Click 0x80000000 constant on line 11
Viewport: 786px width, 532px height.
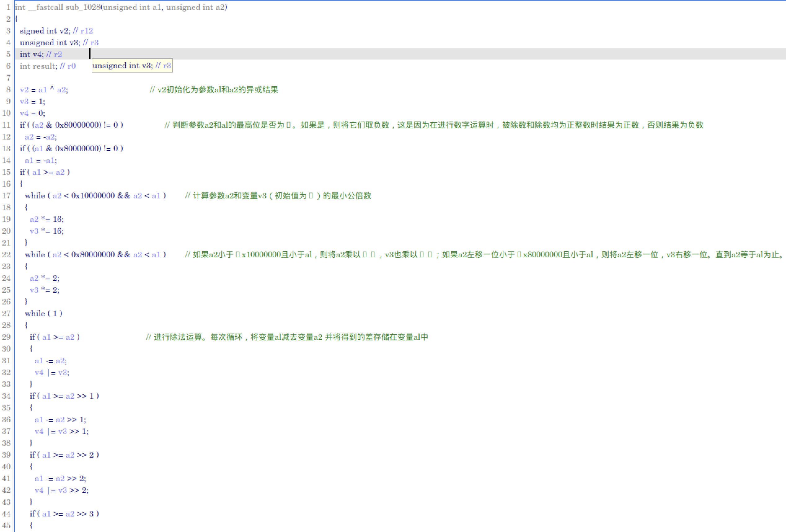(78, 125)
